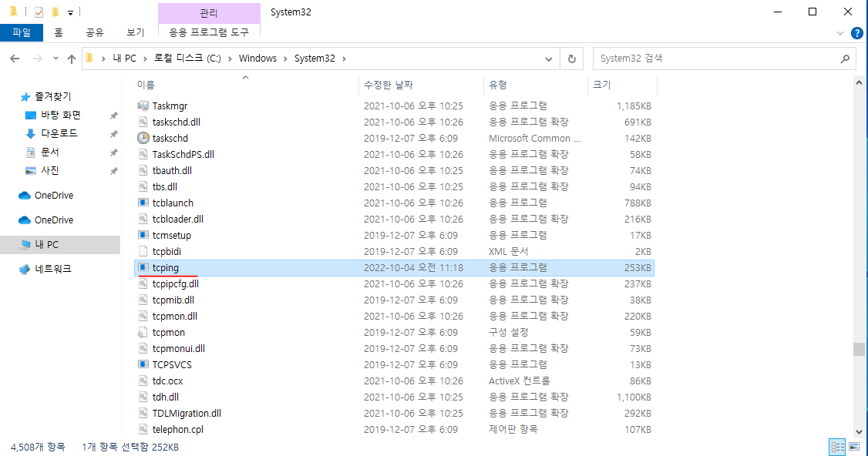Go back with the back arrow
868x456 pixels.
[15, 59]
